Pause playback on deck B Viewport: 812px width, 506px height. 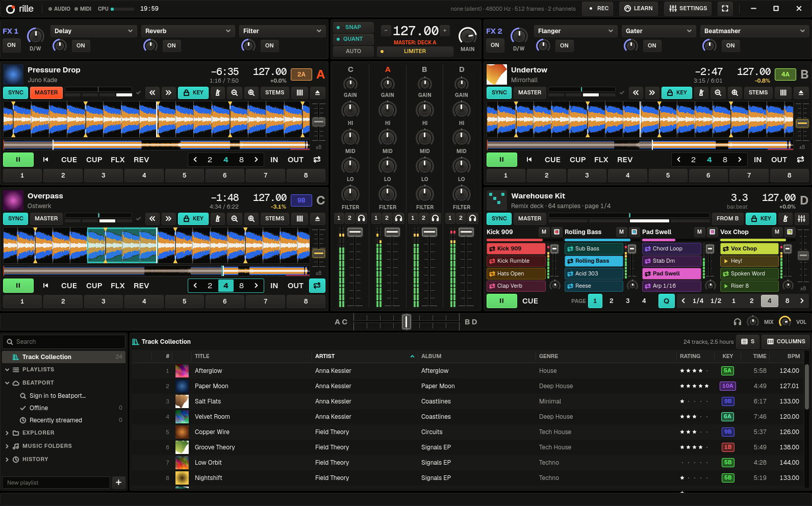tap(501, 160)
